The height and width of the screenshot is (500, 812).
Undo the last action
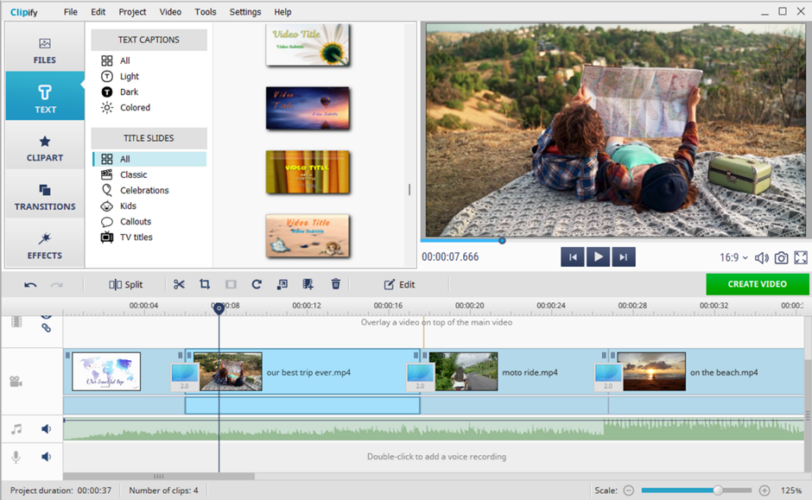point(30,285)
